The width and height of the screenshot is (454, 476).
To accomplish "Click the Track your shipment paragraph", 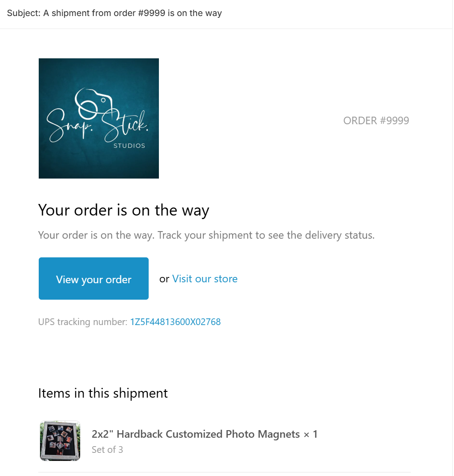I will [207, 235].
